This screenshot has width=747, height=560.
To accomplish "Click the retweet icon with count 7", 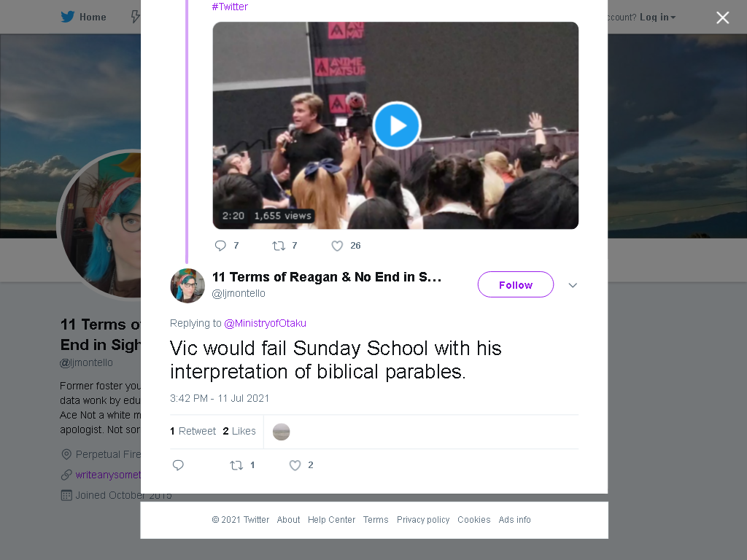I will 278,246.
